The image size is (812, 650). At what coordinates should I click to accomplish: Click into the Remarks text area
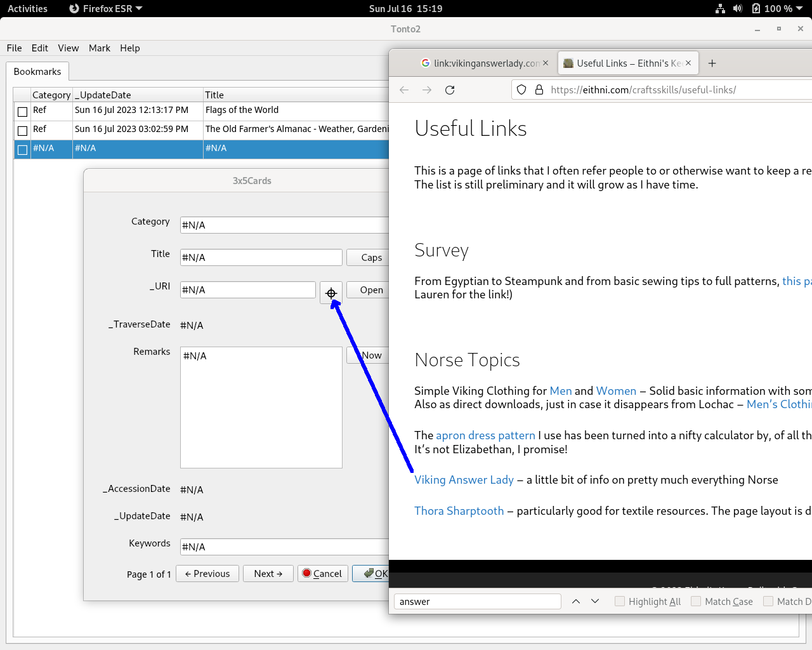(x=261, y=407)
